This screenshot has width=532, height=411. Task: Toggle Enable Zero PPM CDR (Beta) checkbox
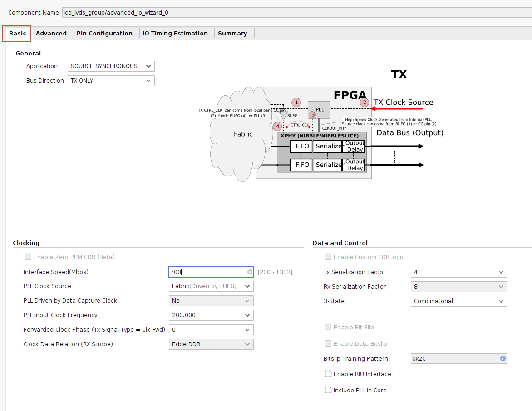pos(28,257)
